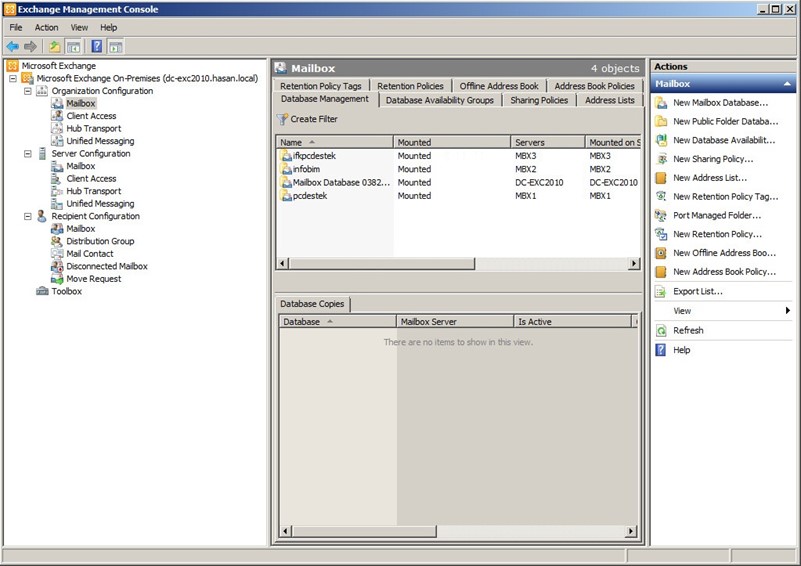Toggle the console tree toolbar icon

click(74, 47)
